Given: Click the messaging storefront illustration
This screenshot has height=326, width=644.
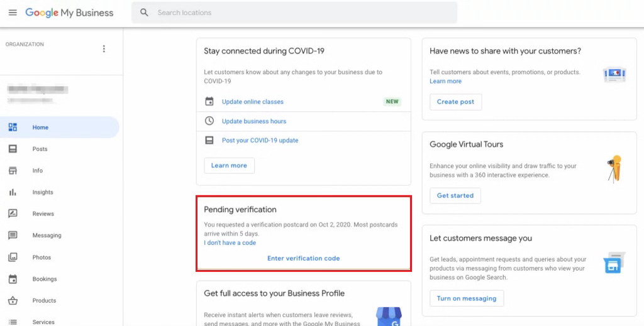Looking at the screenshot, I should coord(614,263).
